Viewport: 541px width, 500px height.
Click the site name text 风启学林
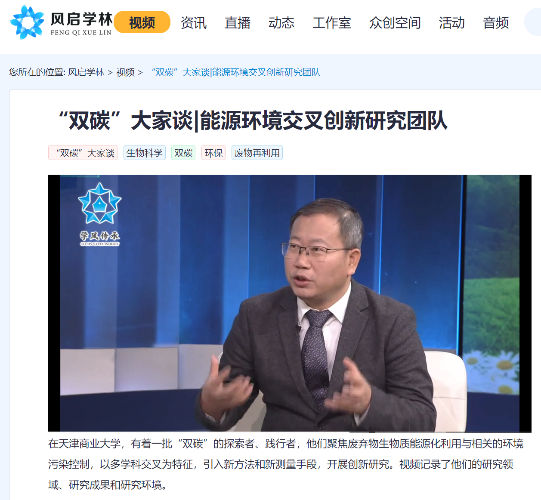pos(81,19)
